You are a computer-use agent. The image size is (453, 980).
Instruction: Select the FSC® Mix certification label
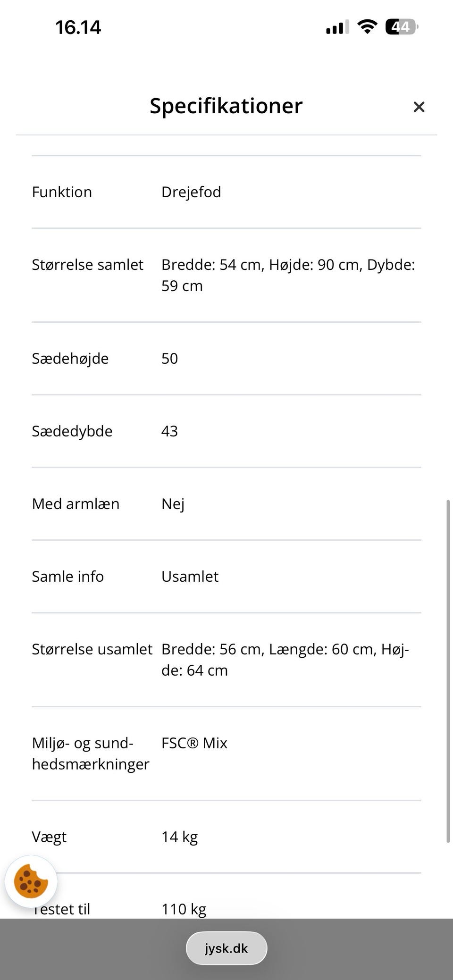click(x=194, y=743)
